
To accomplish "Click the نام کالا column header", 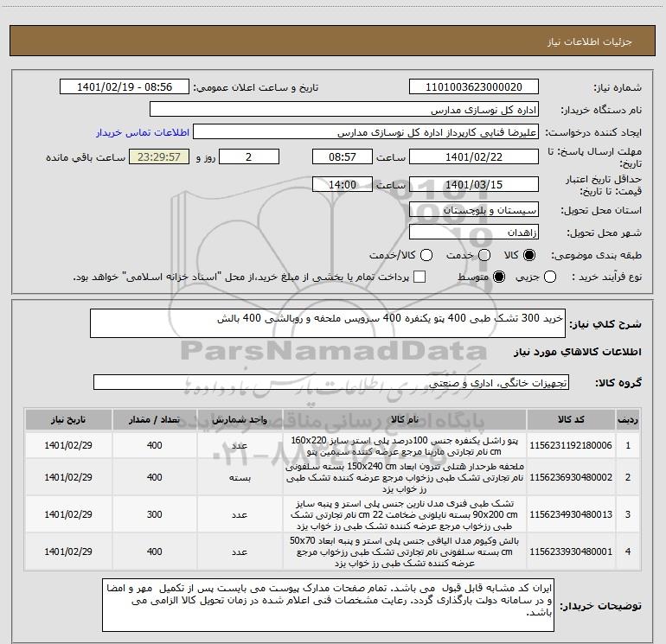I will (405, 419).
